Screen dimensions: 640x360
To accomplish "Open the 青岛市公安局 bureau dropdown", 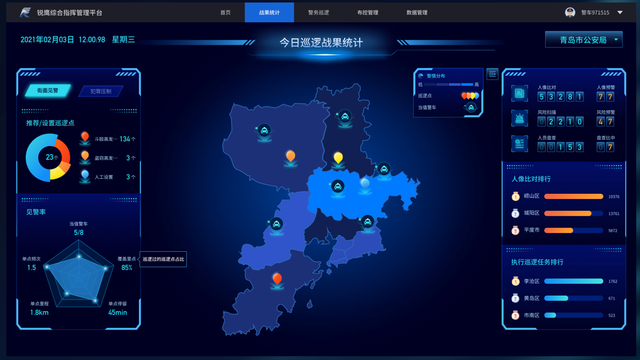I will [x=584, y=40].
